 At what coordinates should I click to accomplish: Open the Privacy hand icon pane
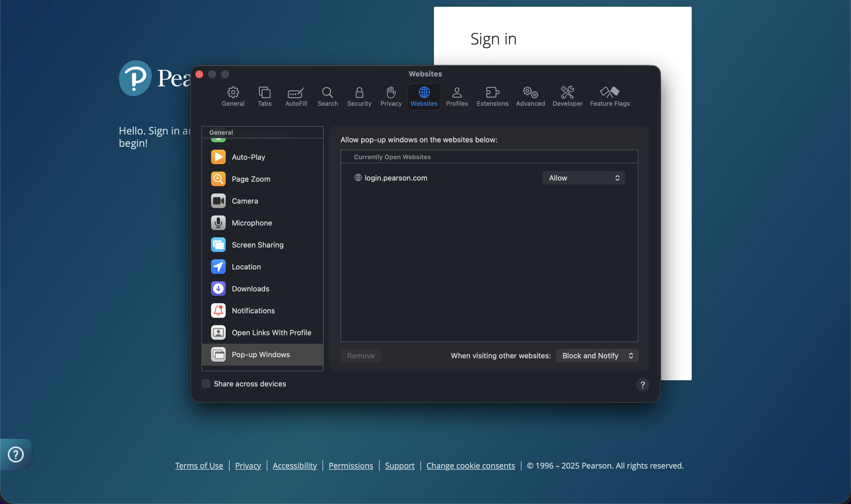(x=391, y=96)
